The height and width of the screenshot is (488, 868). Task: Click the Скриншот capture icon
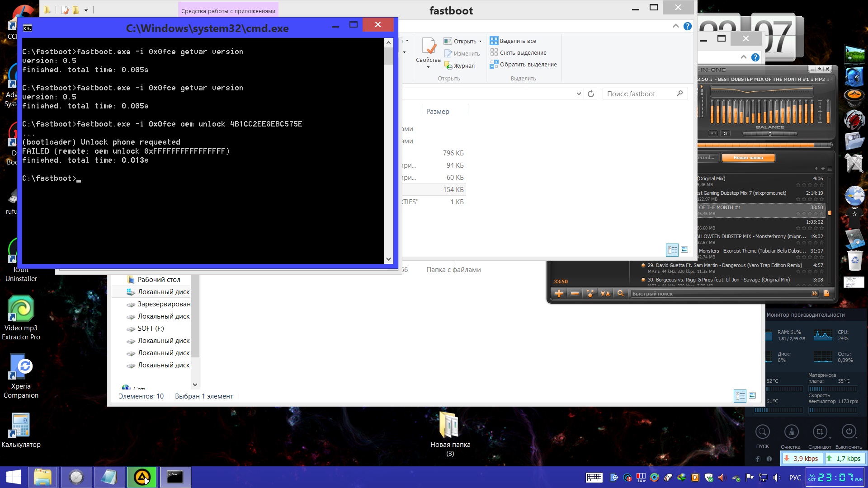pos(820,432)
